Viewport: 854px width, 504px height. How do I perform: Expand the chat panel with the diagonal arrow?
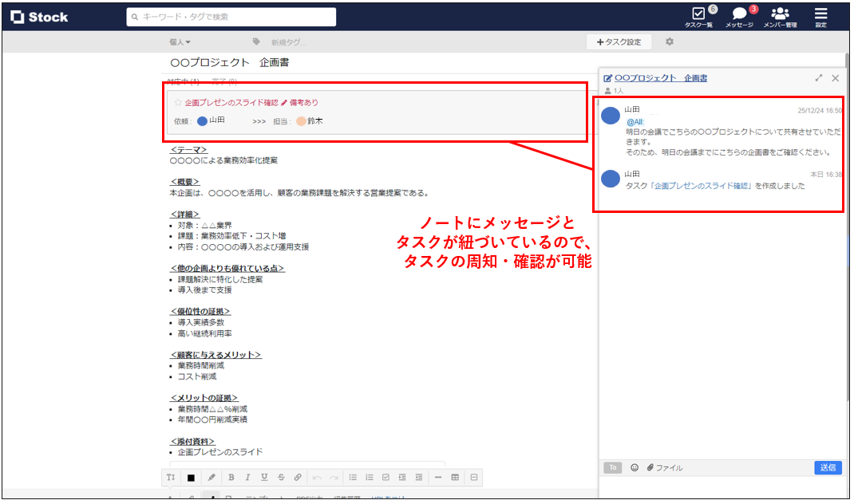coord(819,78)
